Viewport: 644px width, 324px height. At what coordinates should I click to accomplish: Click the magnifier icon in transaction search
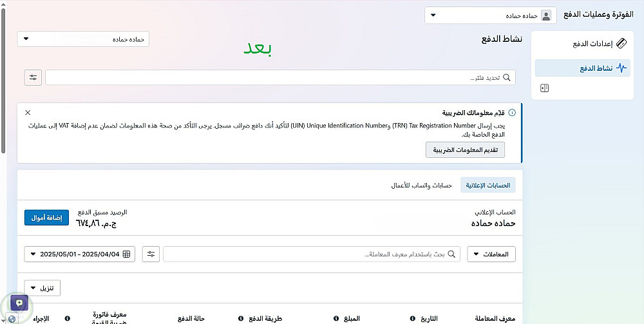point(452,254)
